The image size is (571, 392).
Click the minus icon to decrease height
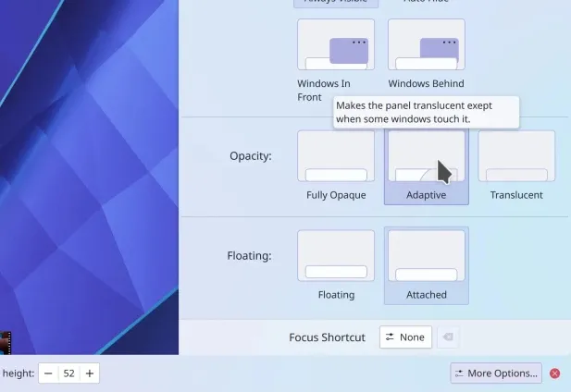tap(48, 374)
